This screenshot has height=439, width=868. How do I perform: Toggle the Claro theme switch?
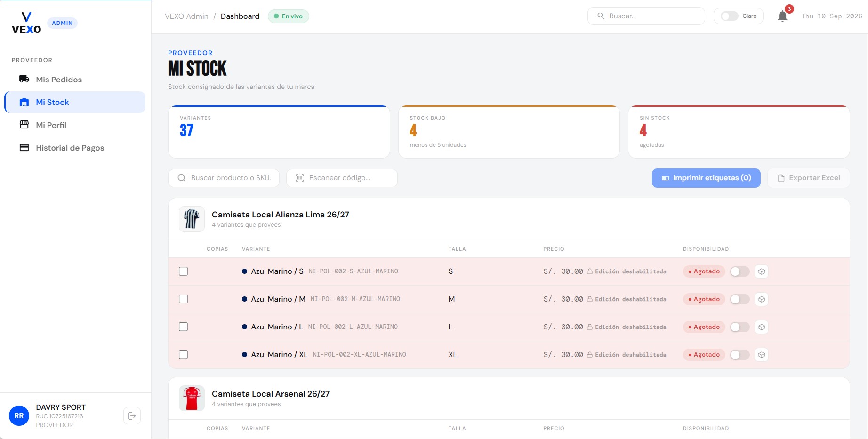(729, 16)
